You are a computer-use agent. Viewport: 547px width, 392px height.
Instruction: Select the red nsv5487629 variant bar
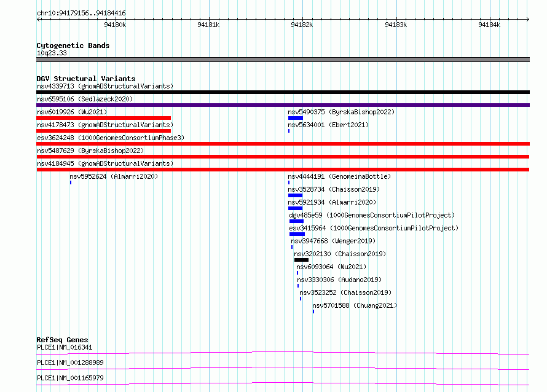(283, 157)
